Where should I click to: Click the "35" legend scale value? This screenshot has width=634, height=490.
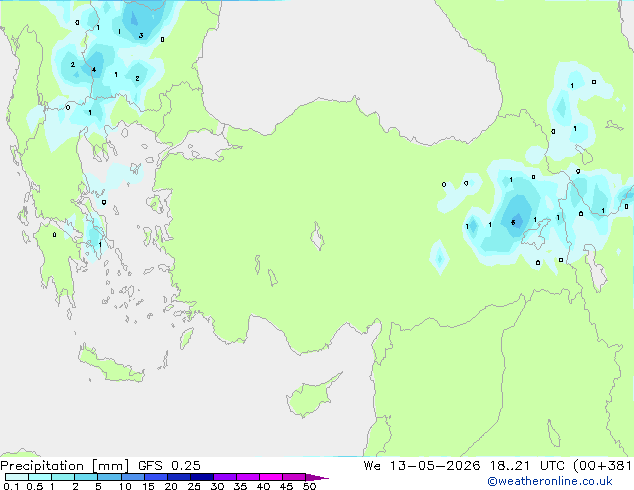tap(240, 486)
